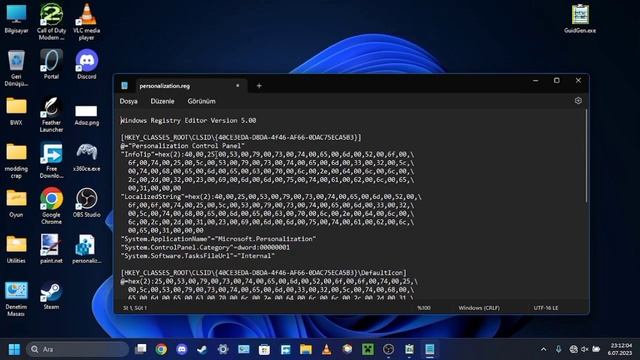Click the zoom level %100 in status bar
This screenshot has width=640, height=360.
[424, 308]
